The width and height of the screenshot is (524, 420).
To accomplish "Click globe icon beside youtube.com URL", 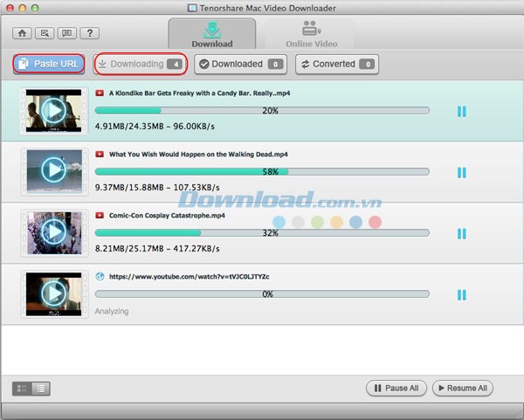I will (100, 276).
